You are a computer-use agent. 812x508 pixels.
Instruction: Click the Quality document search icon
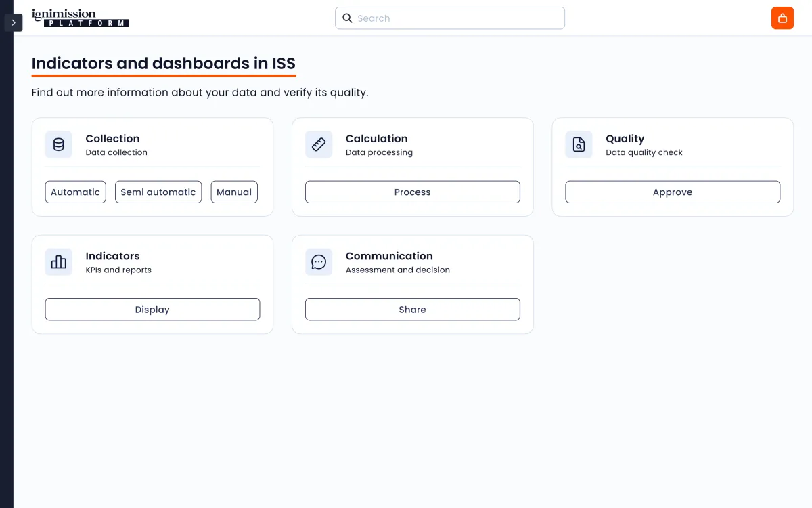579,145
